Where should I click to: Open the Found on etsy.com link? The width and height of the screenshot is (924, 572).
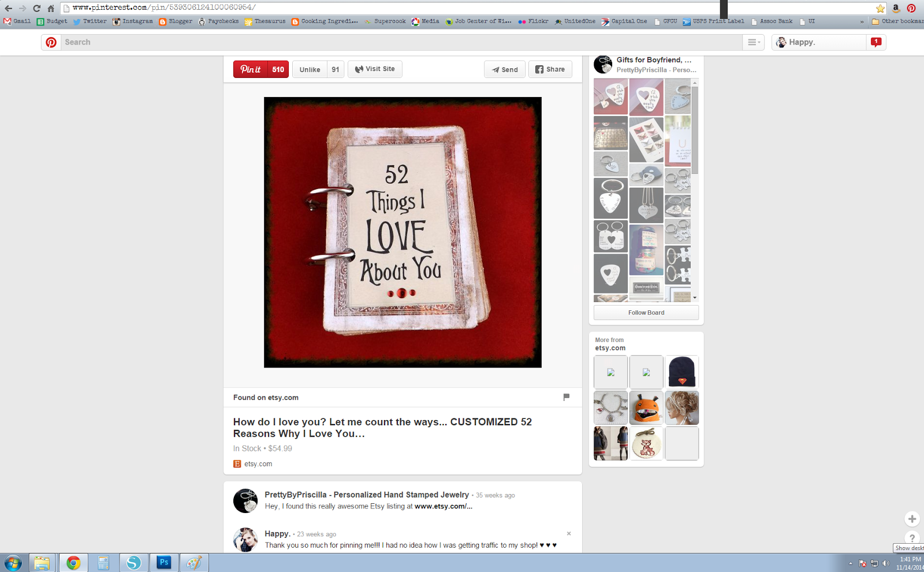click(266, 398)
